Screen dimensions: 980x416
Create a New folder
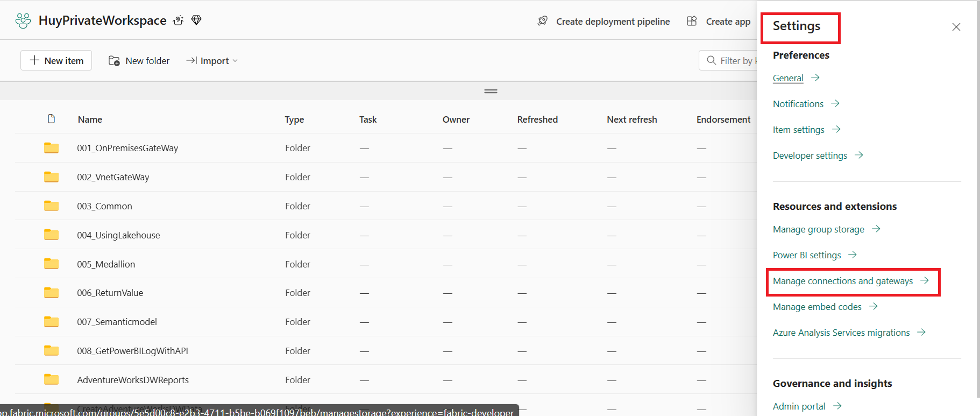click(139, 61)
